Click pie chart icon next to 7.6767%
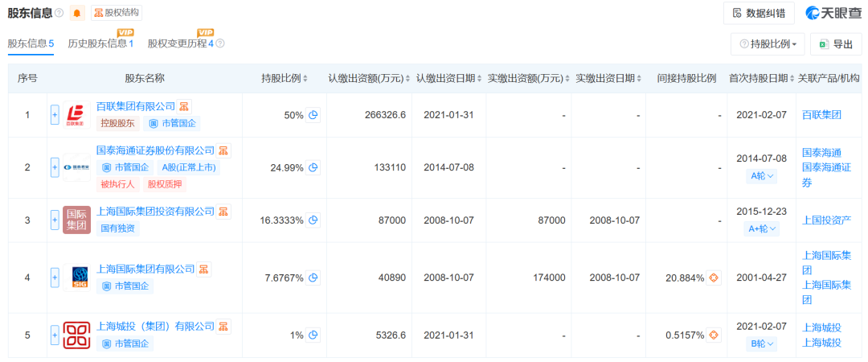 [313, 278]
